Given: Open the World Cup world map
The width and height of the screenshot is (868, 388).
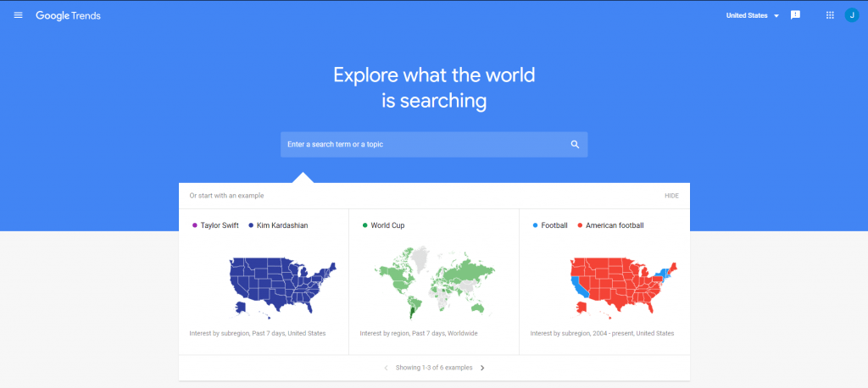Looking at the screenshot, I should click(x=433, y=282).
